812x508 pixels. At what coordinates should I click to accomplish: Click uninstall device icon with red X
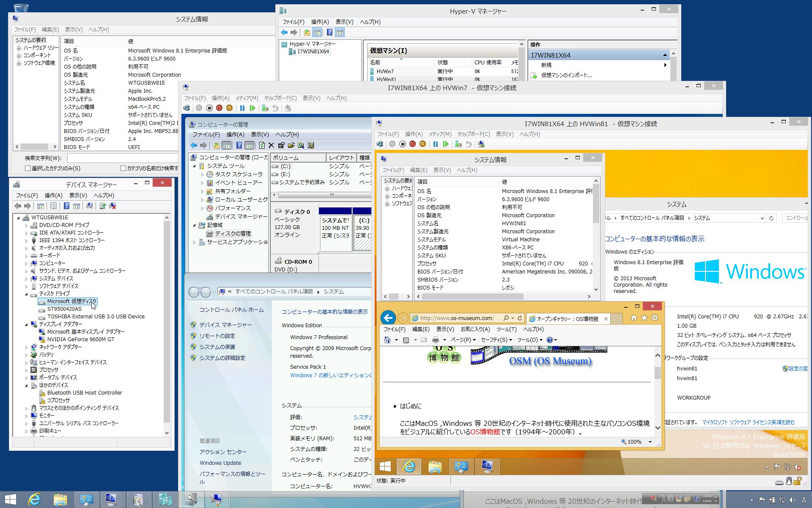pyautogui.click(x=112, y=206)
